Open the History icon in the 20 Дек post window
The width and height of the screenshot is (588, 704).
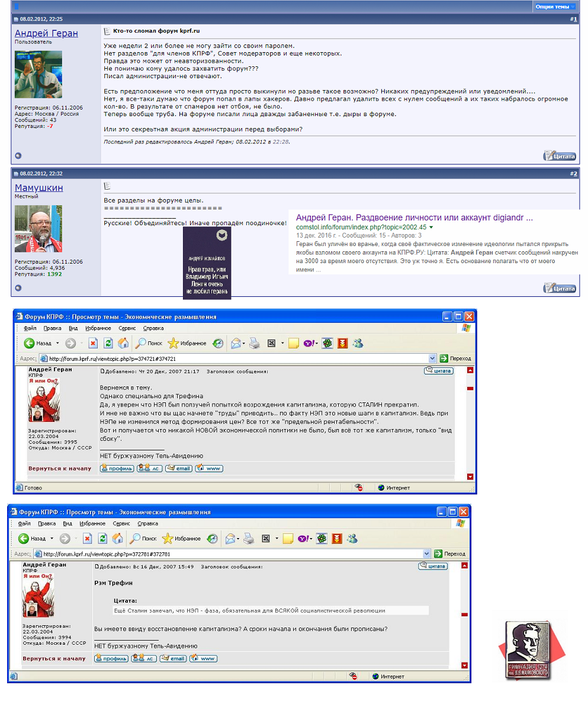point(218,344)
